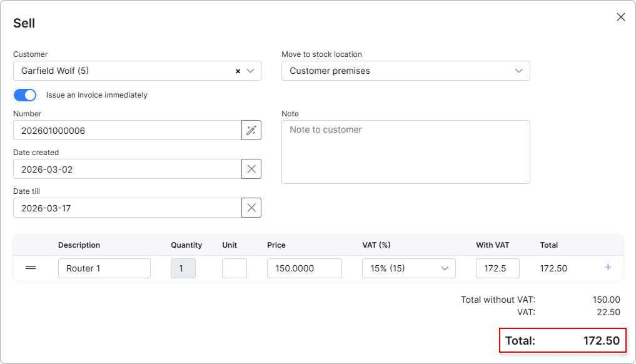Image resolution: width=636 pixels, height=364 pixels.
Task: Edit the Router 1 description field
Action: (x=104, y=268)
